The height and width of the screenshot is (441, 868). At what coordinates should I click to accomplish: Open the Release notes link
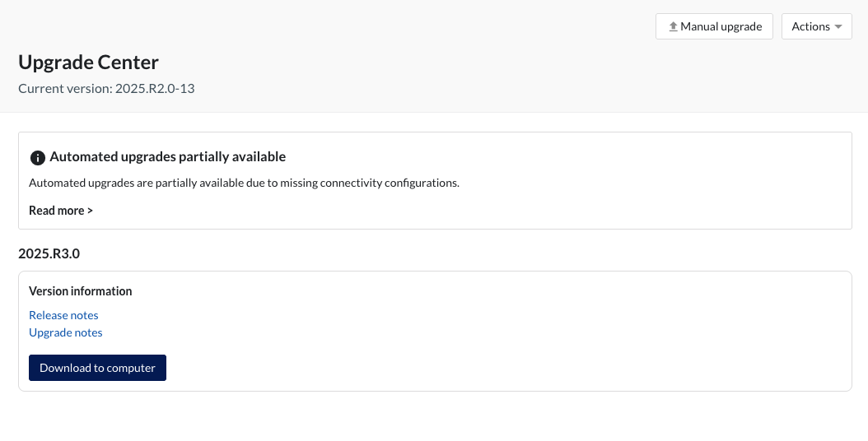[x=63, y=315]
